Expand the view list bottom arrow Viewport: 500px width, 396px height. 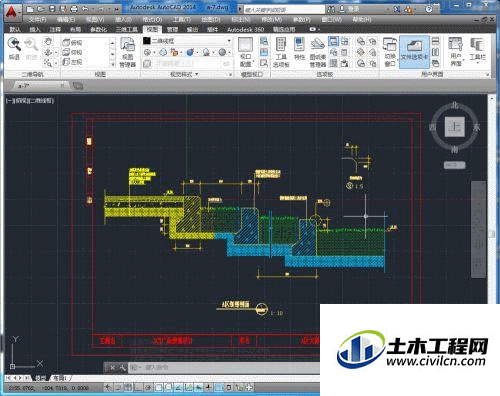click(112, 64)
